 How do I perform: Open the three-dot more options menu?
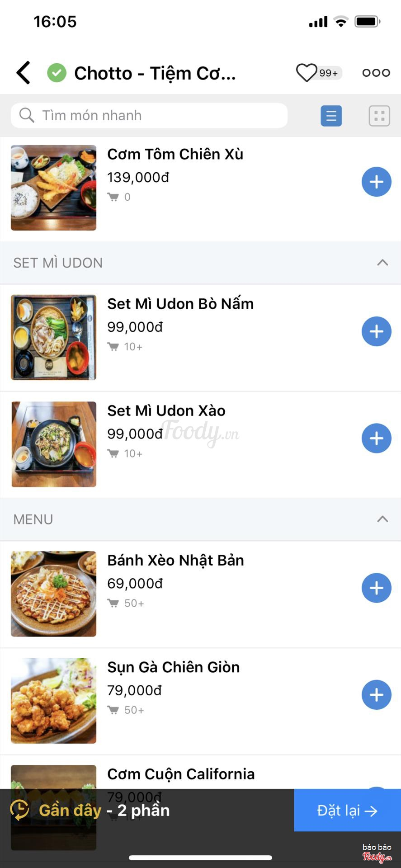tap(376, 73)
